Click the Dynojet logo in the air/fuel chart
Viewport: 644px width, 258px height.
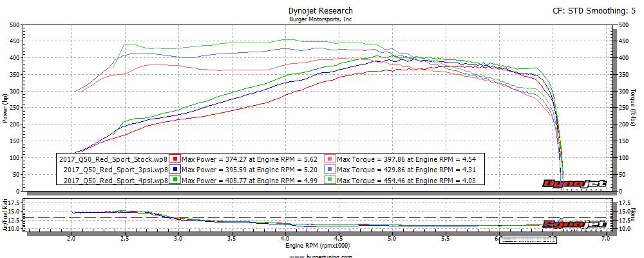(x=574, y=224)
